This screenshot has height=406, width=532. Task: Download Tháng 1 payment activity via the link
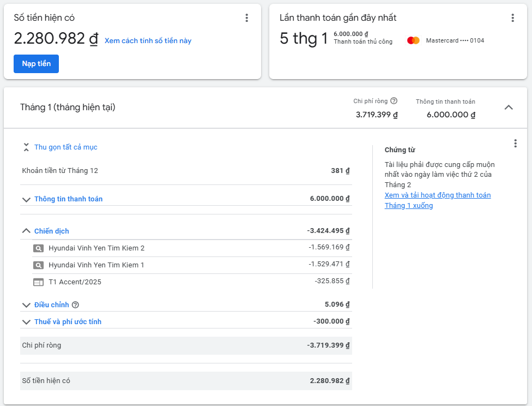(437, 200)
